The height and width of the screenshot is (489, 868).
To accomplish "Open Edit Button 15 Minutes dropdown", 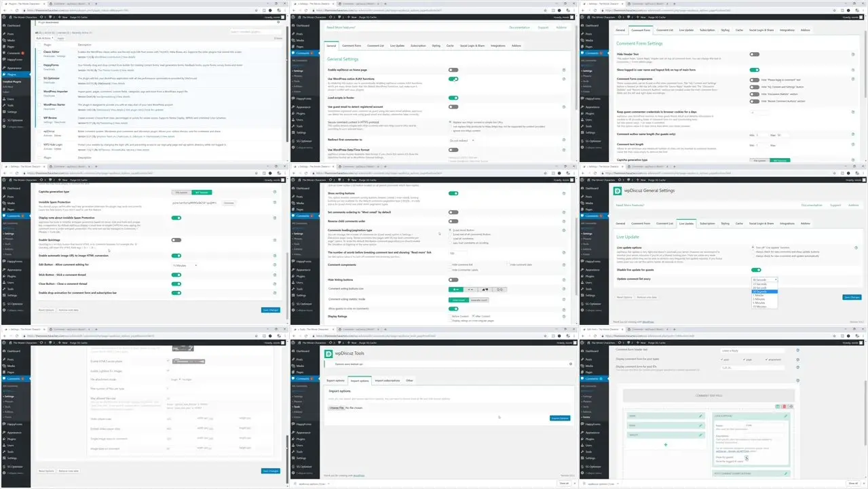I will 185,265.
